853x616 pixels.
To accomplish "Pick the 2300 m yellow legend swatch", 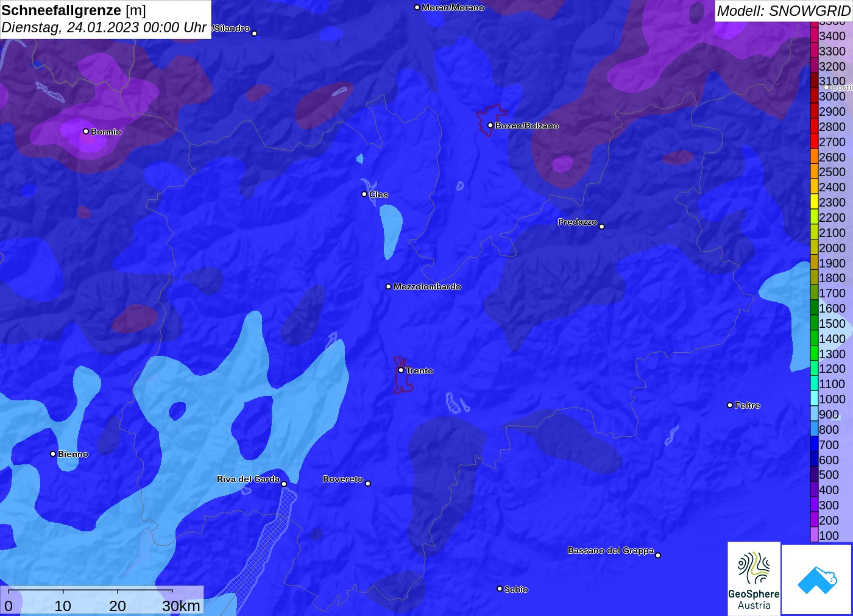I will [x=814, y=202].
